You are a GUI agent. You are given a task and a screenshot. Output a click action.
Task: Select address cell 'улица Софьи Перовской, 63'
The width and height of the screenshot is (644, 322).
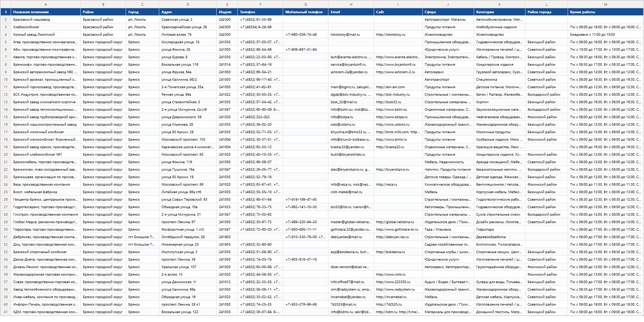tap(188, 200)
